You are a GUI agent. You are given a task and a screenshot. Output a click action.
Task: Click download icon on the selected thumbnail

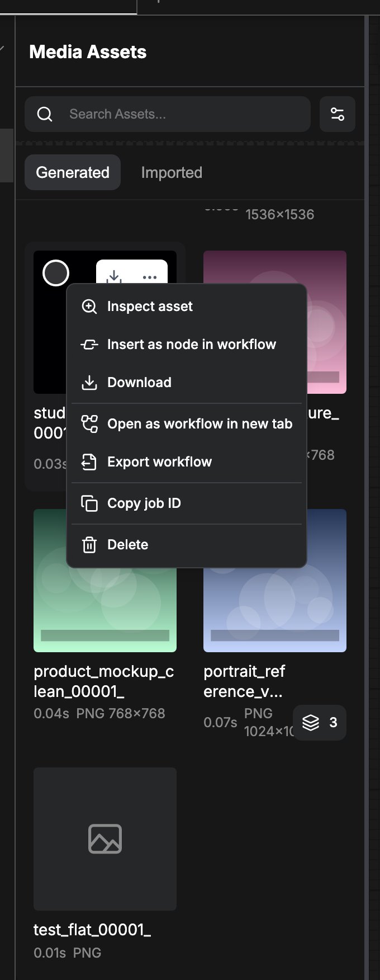pos(114,276)
